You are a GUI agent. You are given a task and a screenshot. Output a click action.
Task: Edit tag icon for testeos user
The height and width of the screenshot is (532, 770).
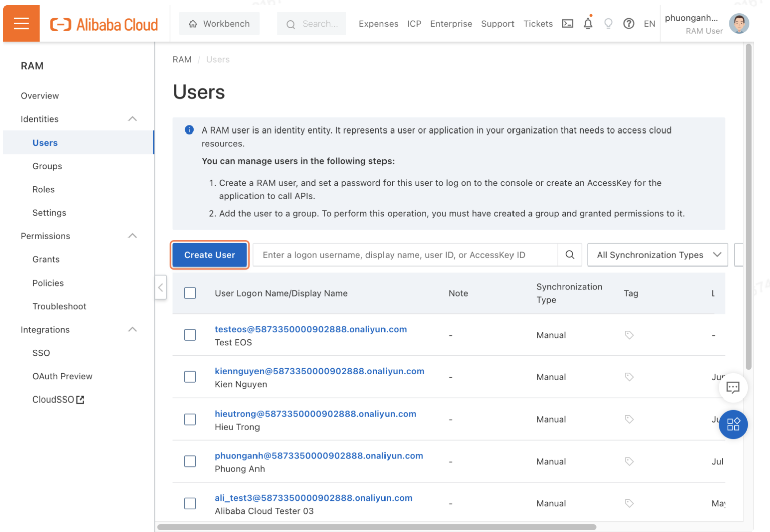click(629, 335)
